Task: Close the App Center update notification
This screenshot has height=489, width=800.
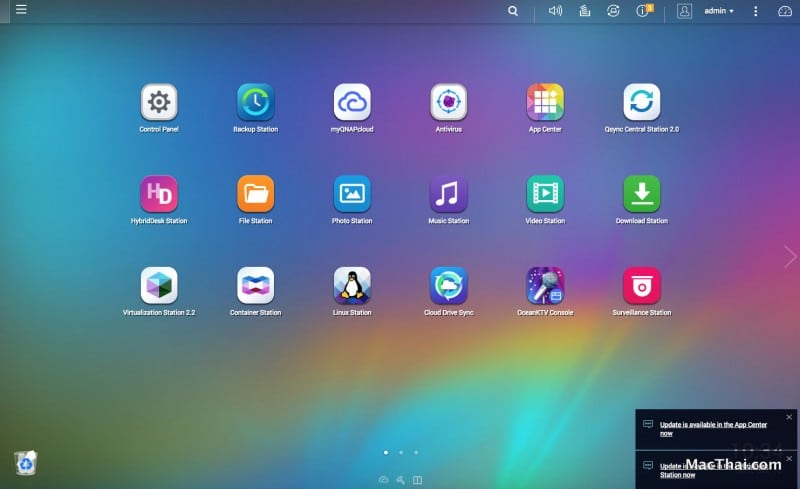Action: (789, 417)
